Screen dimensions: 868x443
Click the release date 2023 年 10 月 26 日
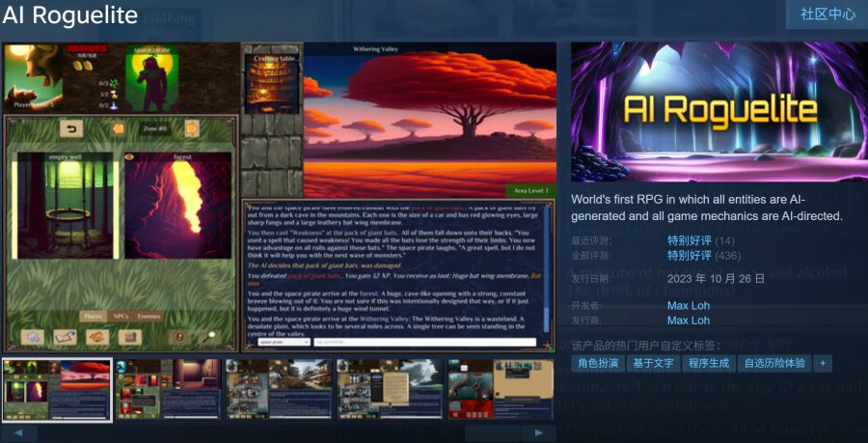pos(716,279)
